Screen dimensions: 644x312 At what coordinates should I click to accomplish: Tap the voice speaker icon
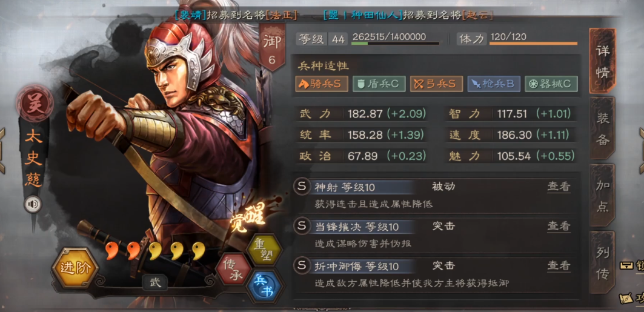[33, 204]
